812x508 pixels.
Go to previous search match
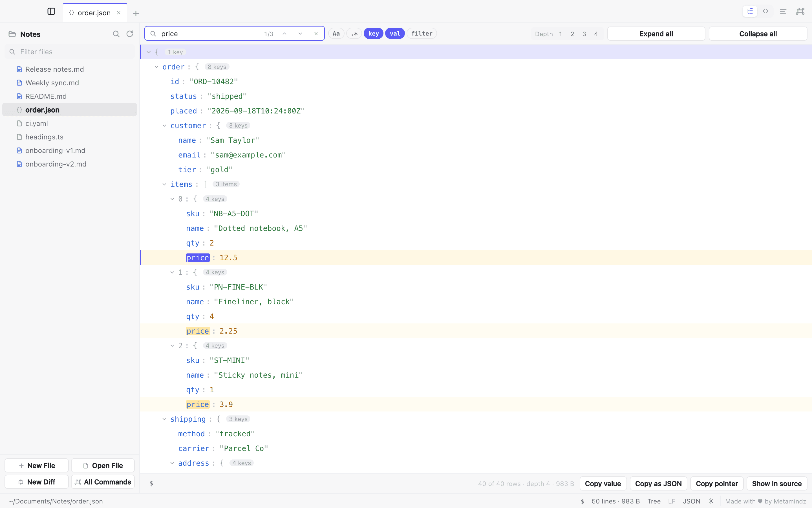pyautogui.click(x=284, y=34)
